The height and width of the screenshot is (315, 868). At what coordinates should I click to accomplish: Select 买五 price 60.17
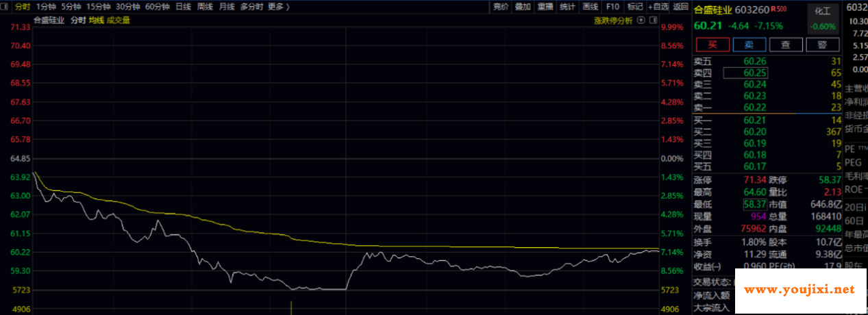(755, 166)
